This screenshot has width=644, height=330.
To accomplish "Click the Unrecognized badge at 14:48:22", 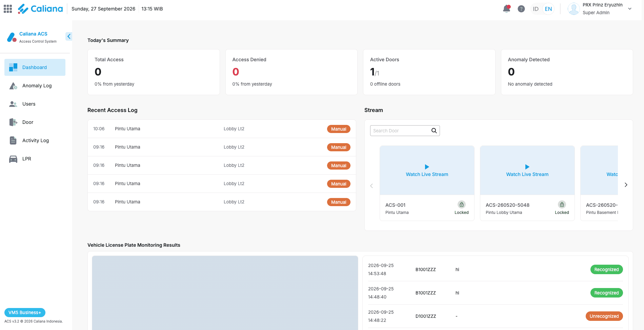I will [x=604, y=316].
